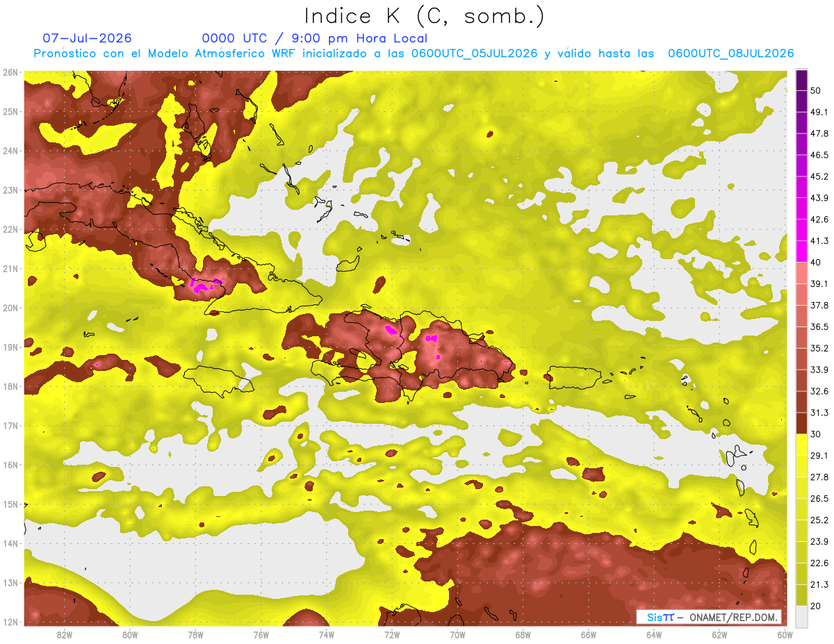The width and height of the screenshot is (834, 644).
Task: Click the dark brown 30–31.3 scale segment
Action: pyautogui.click(x=801, y=422)
